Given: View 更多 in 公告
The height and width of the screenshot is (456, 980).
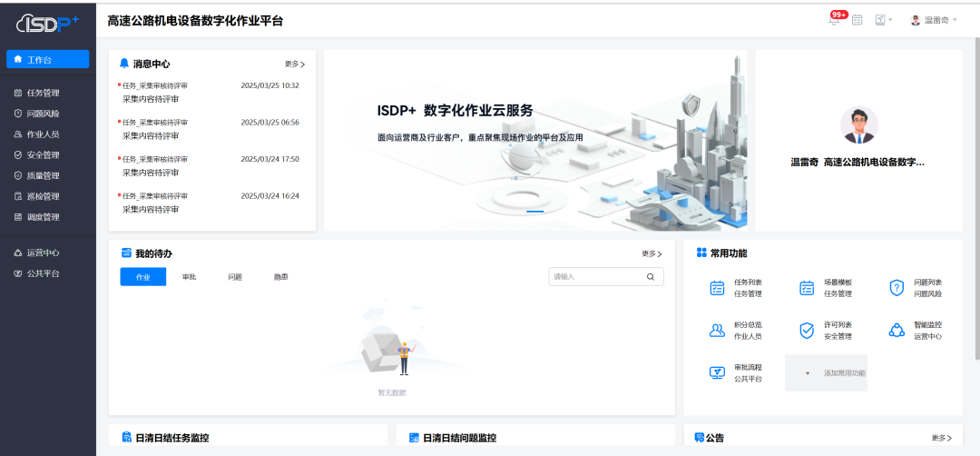Looking at the screenshot, I should click(941, 438).
